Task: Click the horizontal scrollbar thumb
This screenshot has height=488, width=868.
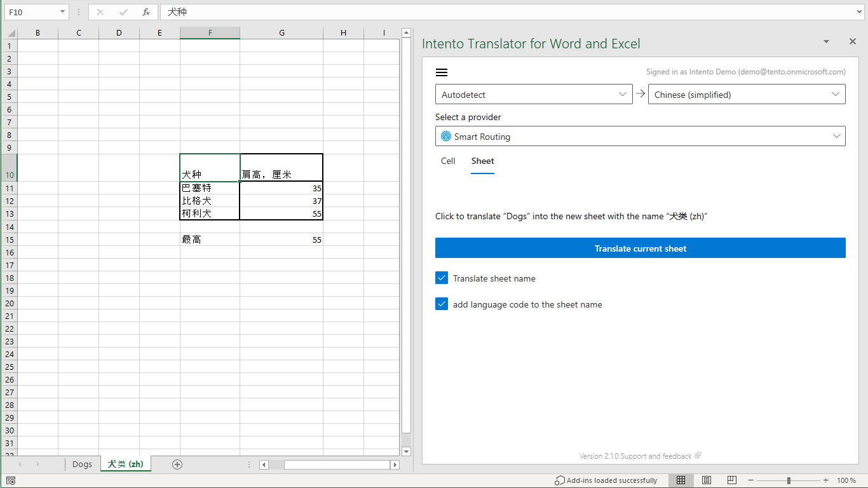Action: pyautogui.click(x=337, y=464)
